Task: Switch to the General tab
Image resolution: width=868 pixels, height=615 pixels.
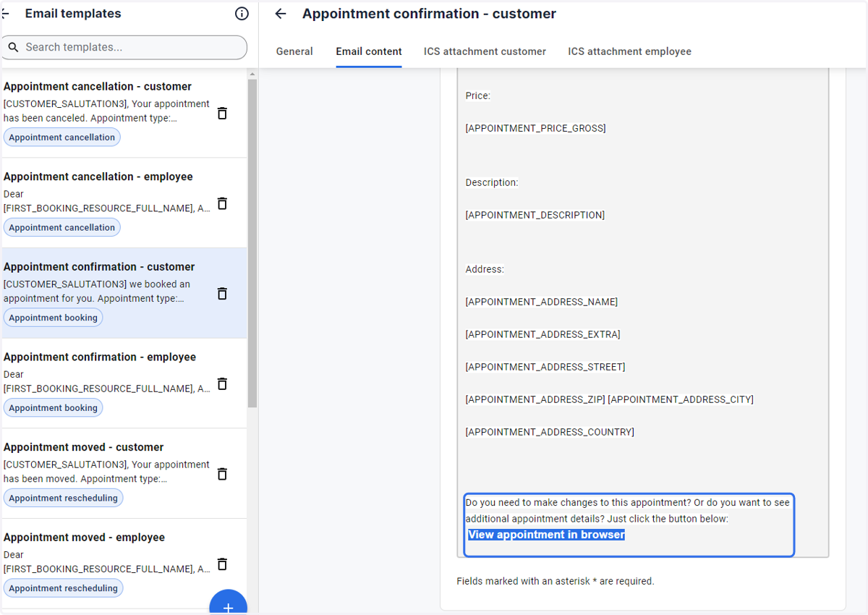Action: [294, 51]
